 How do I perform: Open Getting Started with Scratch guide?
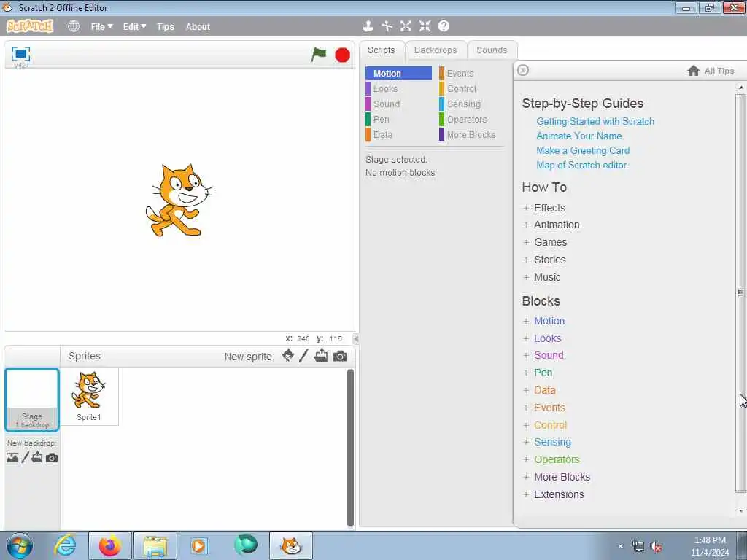[595, 122]
